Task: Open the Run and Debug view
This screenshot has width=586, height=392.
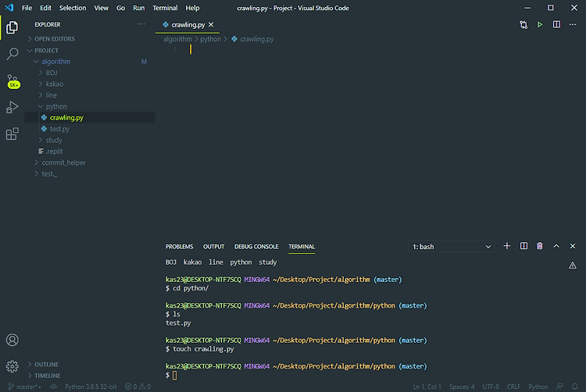Action: pyautogui.click(x=12, y=107)
